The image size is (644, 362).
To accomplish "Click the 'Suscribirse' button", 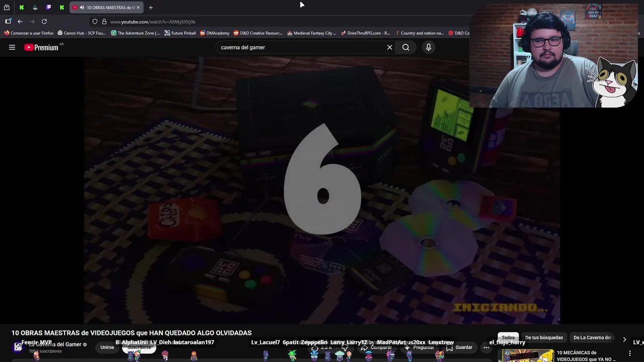I will coord(139,347).
